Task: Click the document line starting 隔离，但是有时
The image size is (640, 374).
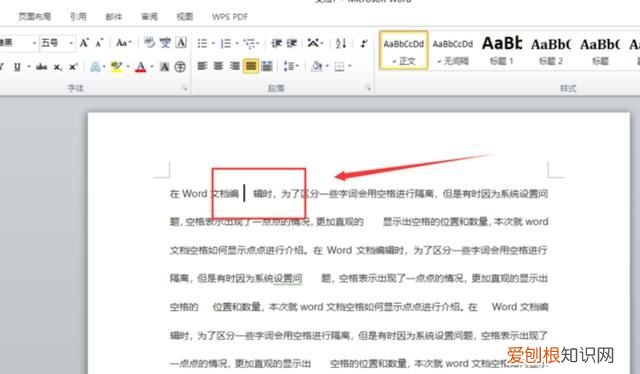Action: tap(359, 278)
